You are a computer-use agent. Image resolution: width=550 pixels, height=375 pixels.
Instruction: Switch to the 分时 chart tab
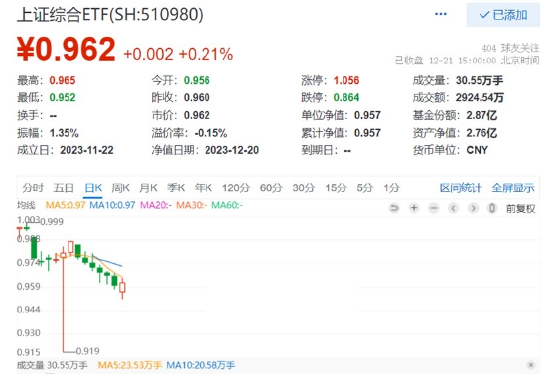coord(33,188)
